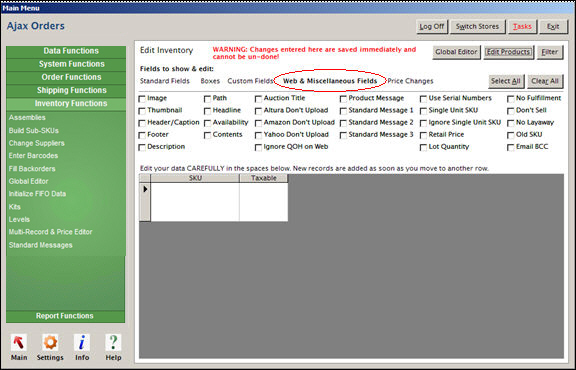Viewport: 576px width, 370px height.
Task: Click the SKU column header
Action: [195, 178]
